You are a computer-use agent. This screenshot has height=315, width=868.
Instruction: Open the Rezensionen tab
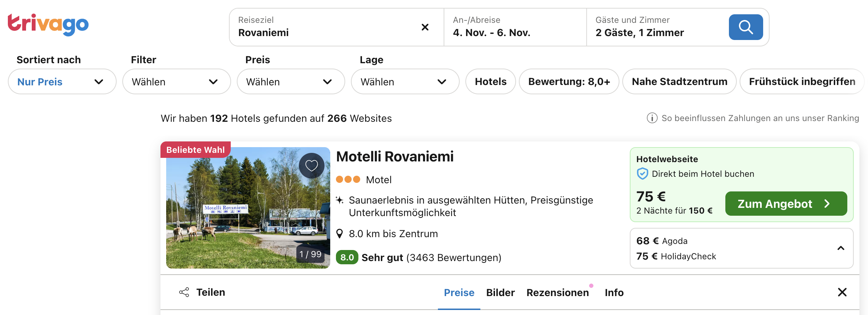(x=557, y=292)
